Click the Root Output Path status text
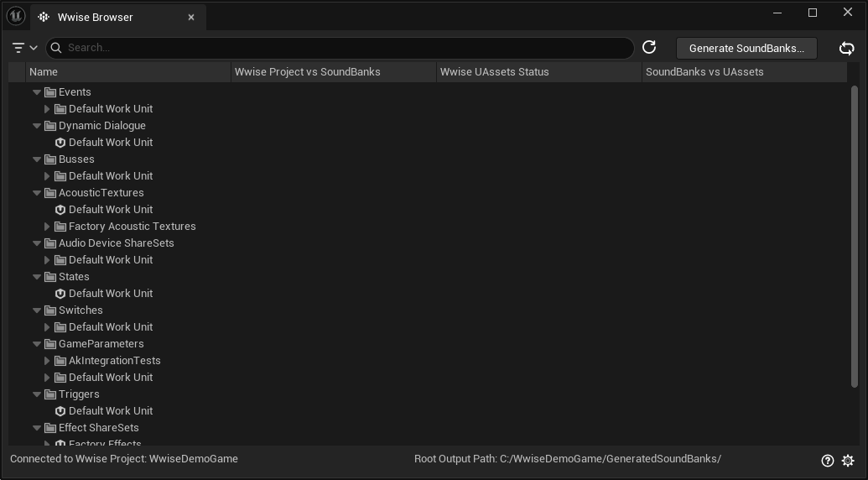 pos(568,459)
